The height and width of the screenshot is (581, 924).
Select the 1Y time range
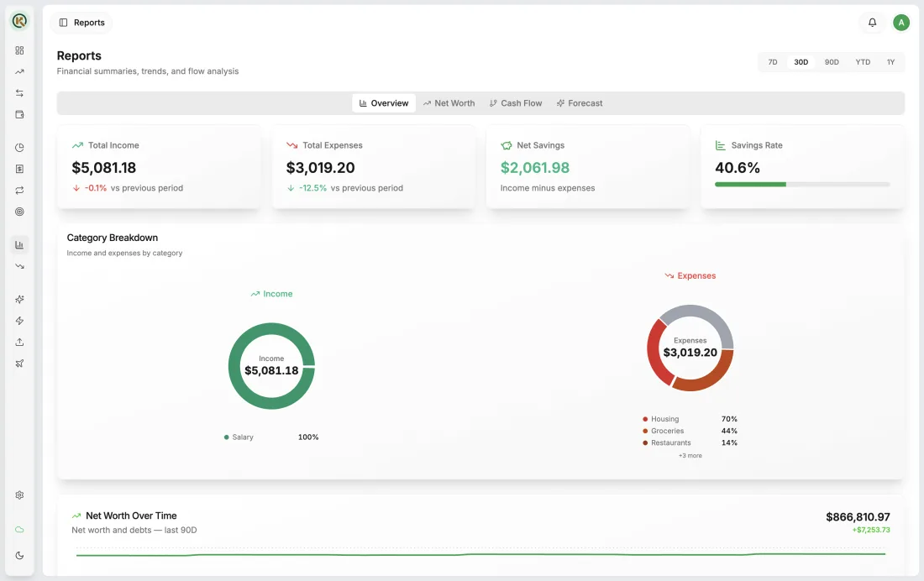890,62
